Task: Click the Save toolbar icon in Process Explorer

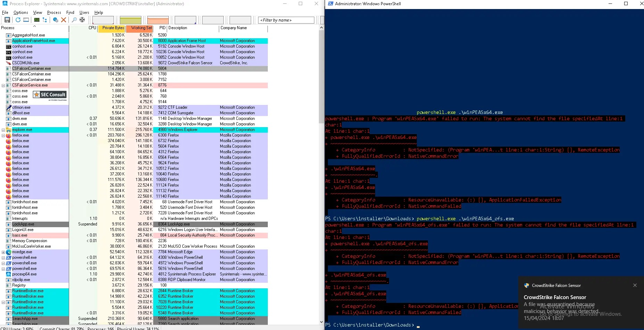Action: pyautogui.click(x=7, y=20)
